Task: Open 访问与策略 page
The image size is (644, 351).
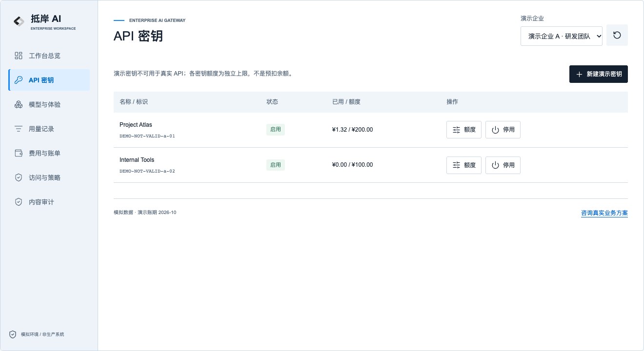Action: [49, 177]
